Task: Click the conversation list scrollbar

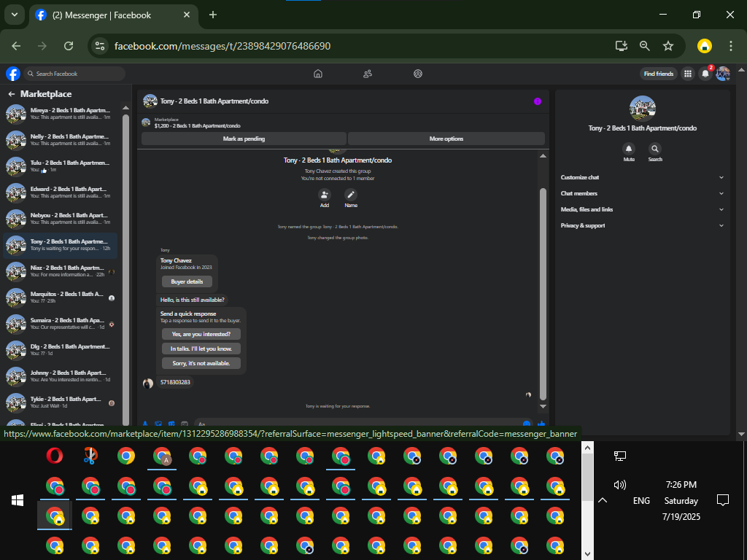Action: click(125, 269)
